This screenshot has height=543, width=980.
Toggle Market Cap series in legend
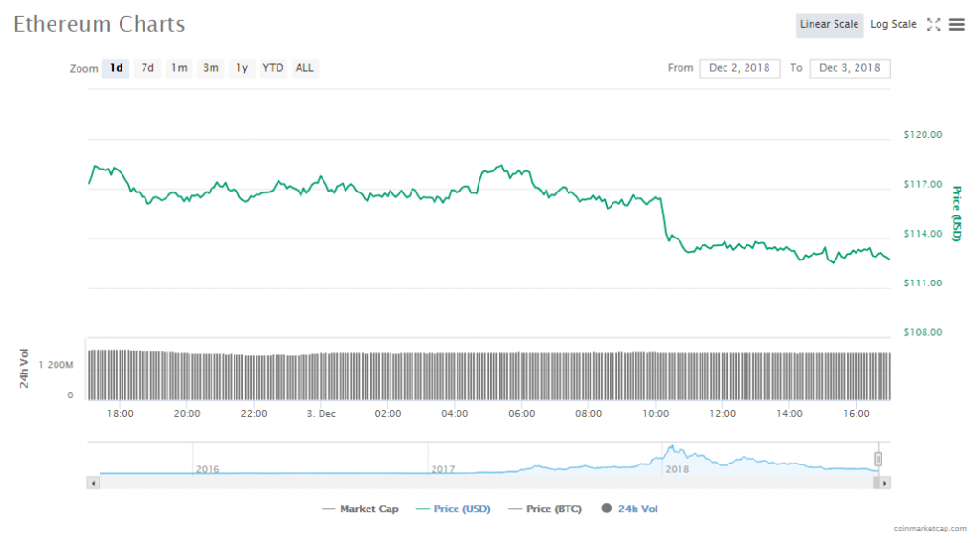361,509
